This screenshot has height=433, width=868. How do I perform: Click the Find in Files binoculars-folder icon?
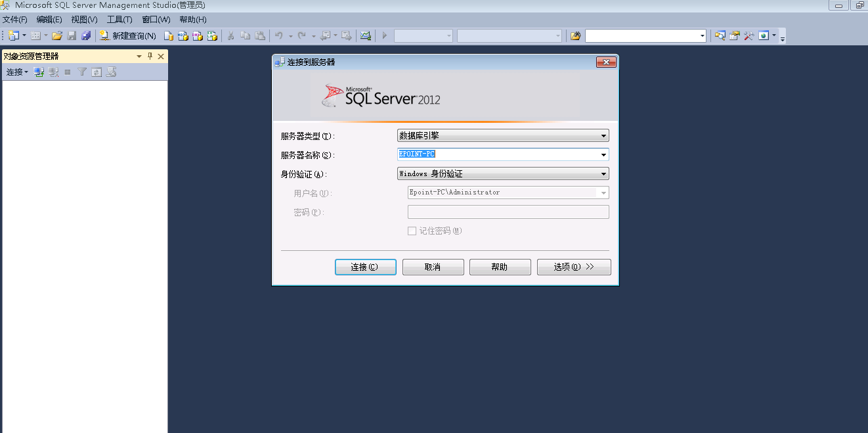576,35
